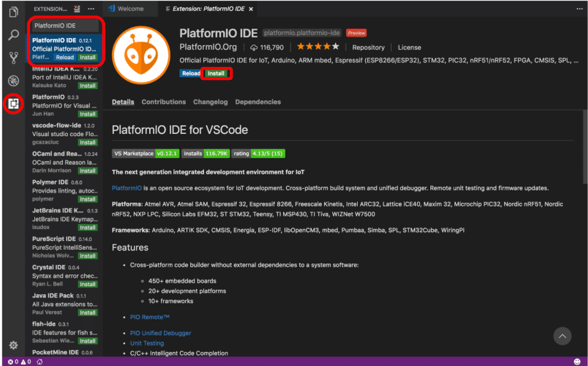Open the Manage gear icon at bottom left
The width and height of the screenshot is (588, 366).
14,345
